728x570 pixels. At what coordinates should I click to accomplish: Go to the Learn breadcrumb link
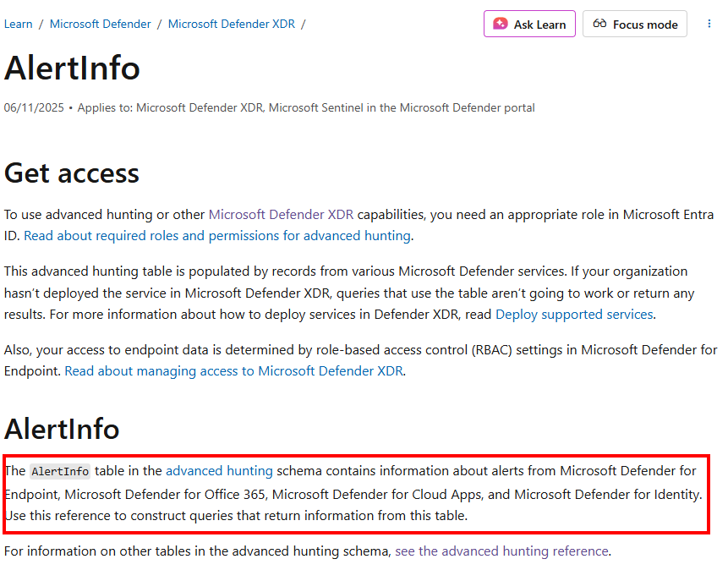click(x=19, y=24)
